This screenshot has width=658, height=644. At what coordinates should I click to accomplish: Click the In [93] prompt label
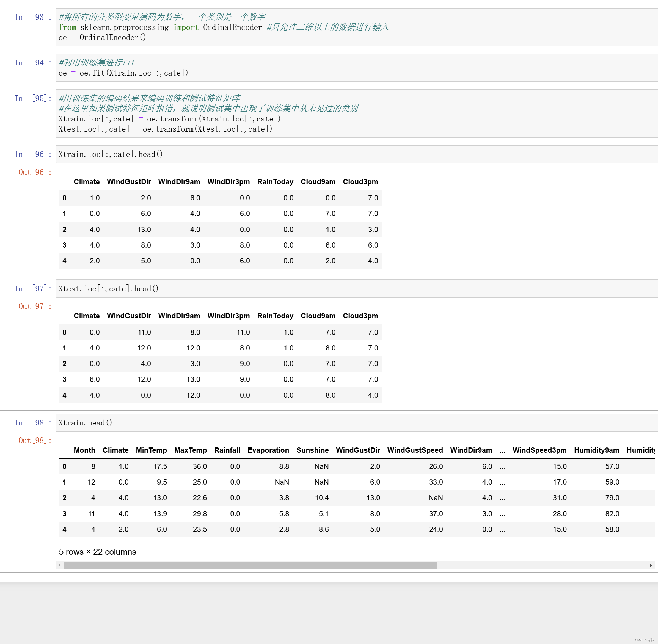[33, 17]
